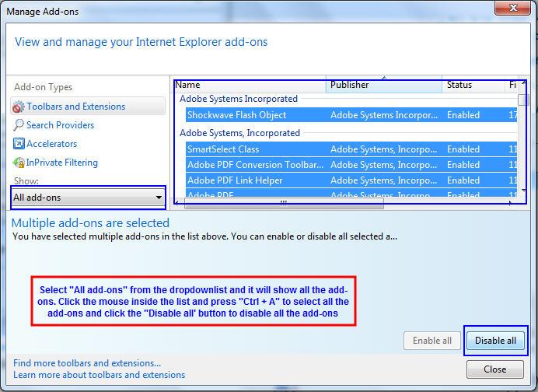Click the list's vertical scrollbar up arrow
The width and height of the screenshot is (538, 392).
523,84
